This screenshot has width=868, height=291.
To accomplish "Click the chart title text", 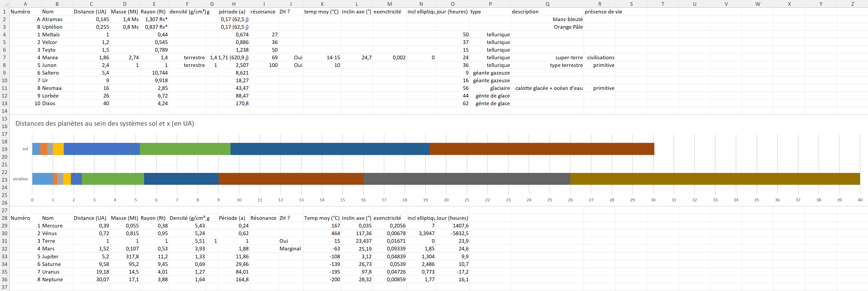I will pyautogui.click(x=105, y=123).
